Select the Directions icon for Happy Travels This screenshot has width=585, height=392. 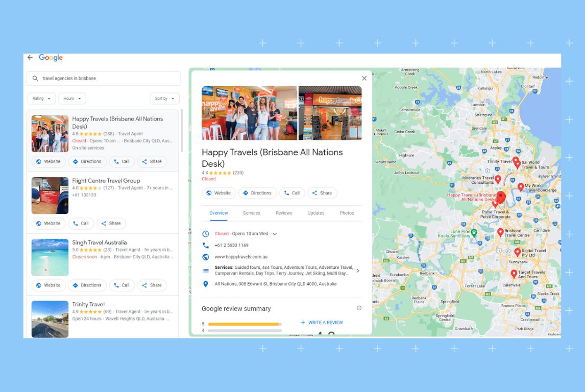tap(75, 161)
